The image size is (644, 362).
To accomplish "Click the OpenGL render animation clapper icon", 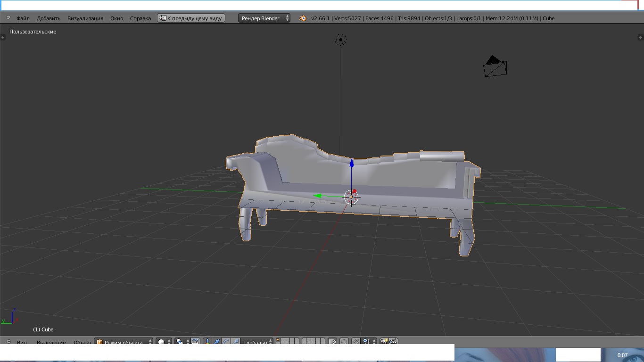I will (393, 342).
